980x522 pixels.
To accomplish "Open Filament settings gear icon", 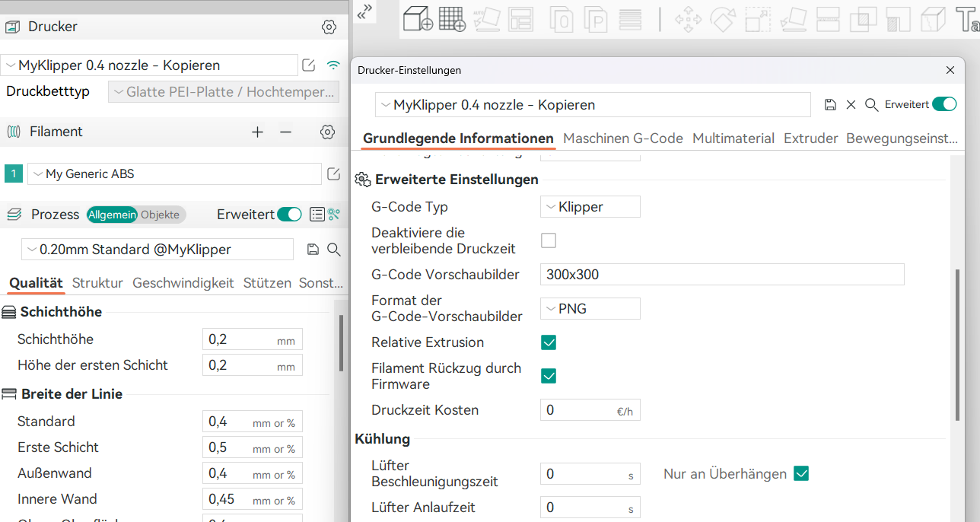I will coord(328,132).
